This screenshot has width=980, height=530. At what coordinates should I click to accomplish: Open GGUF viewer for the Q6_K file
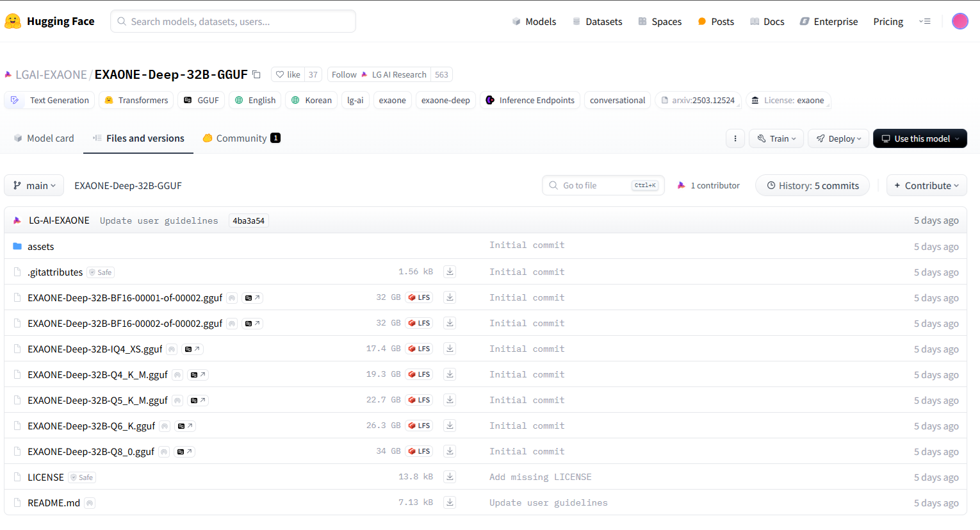[x=185, y=426]
